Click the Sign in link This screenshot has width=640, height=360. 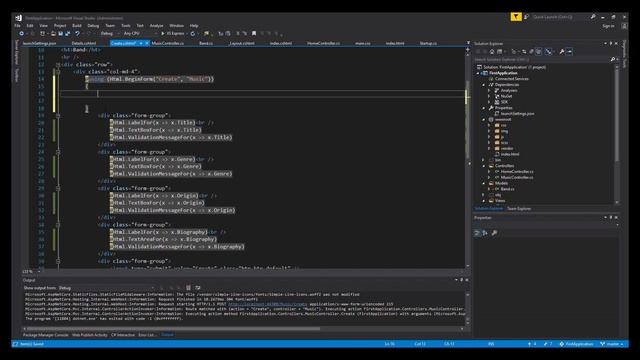point(608,26)
